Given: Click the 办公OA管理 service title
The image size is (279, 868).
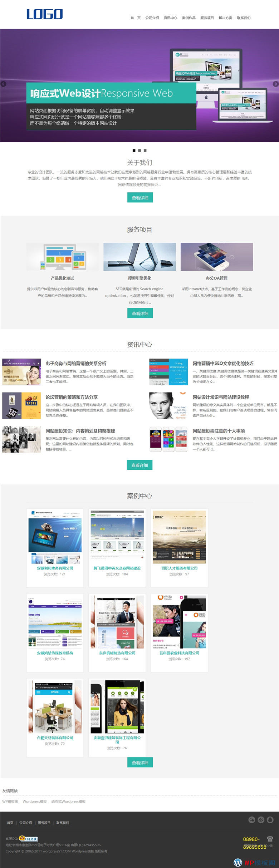Looking at the screenshot, I should (217, 278).
